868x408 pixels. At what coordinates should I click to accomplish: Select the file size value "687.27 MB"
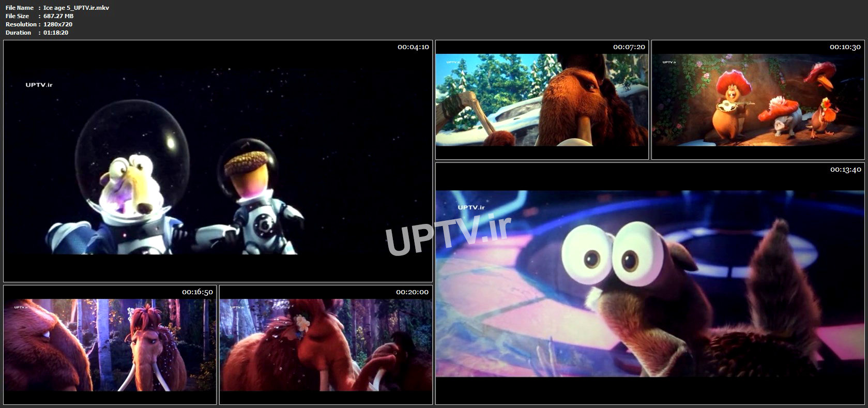(58, 16)
